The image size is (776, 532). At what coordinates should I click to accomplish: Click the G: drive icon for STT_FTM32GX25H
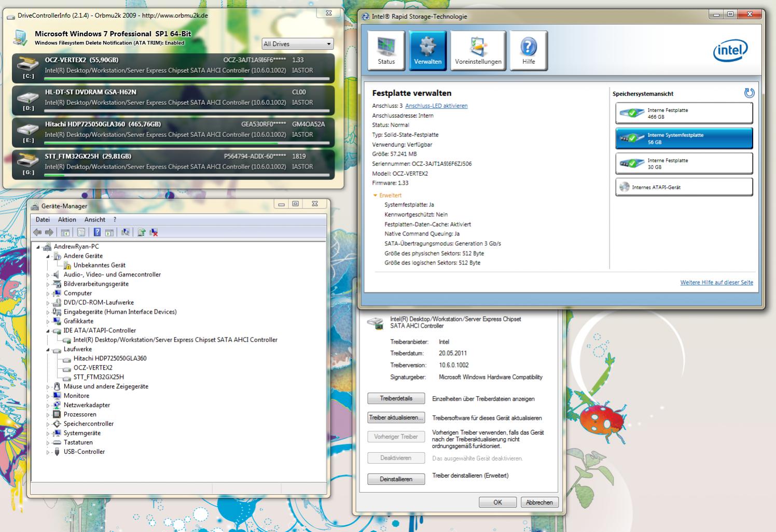pyautogui.click(x=28, y=161)
